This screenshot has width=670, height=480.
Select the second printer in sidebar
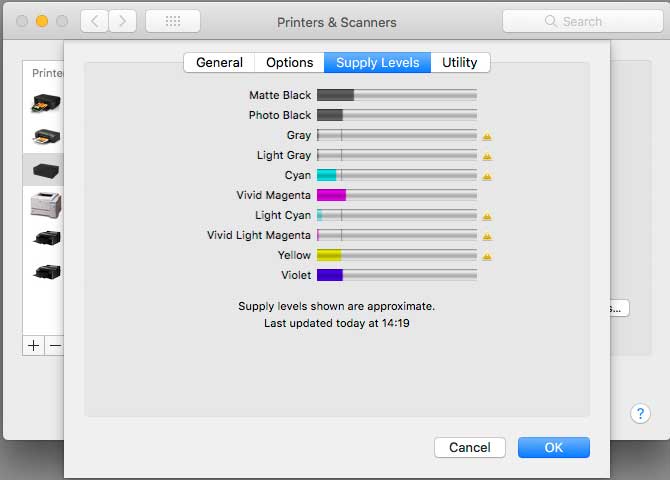[46, 137]
